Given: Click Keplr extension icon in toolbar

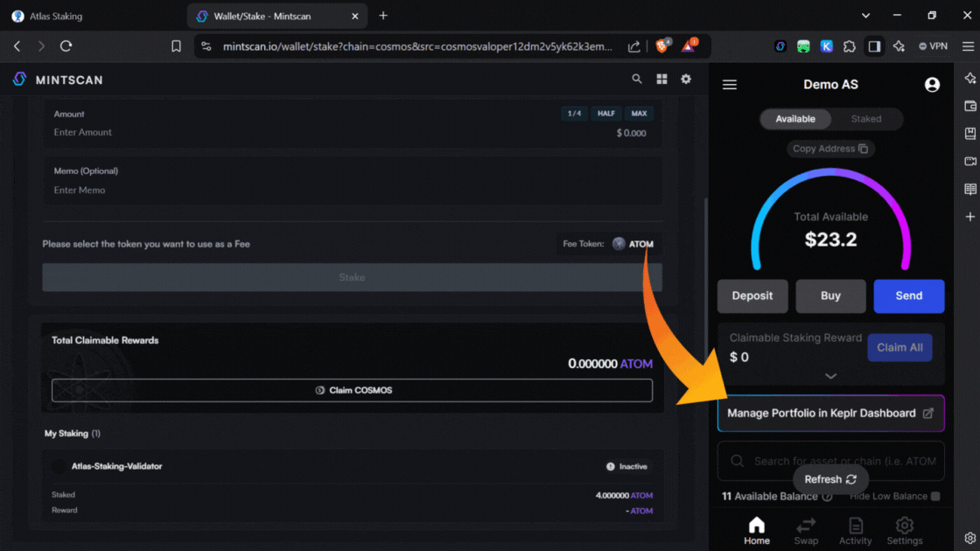Looking at the screenshot, I should pos(826,46).
